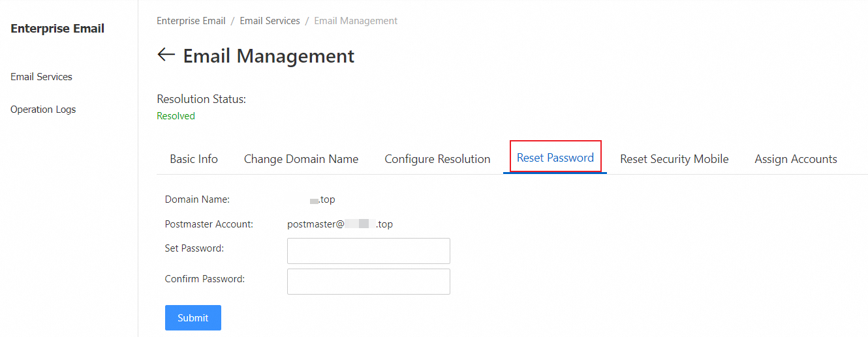Click the Email Management page heading

pyautogui.click(x=269, y=55)
